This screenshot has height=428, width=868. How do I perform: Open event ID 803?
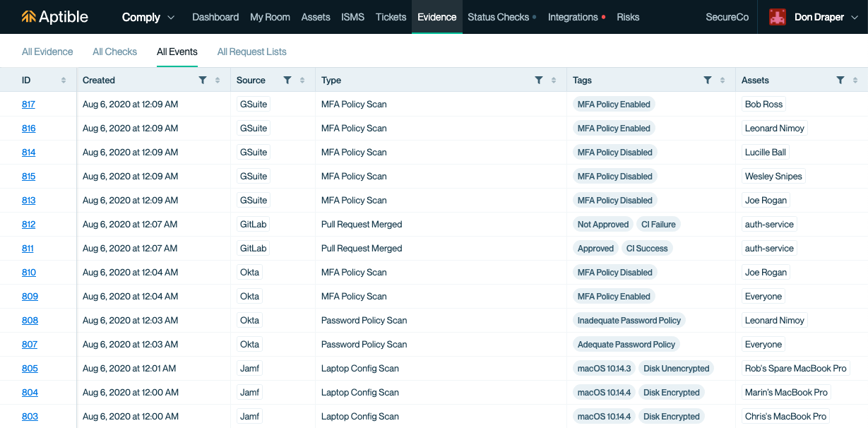pos(30,417)
